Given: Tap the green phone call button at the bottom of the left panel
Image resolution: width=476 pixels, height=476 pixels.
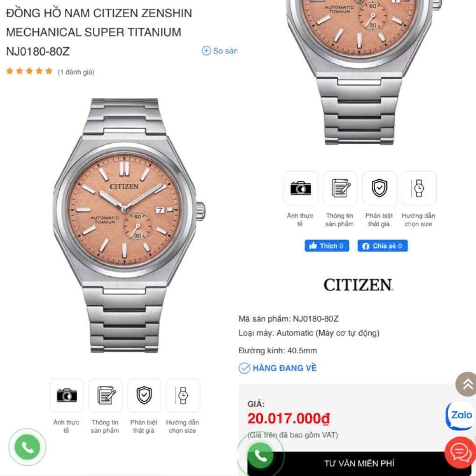Looking at the screenshot, I should click(28, 447).
